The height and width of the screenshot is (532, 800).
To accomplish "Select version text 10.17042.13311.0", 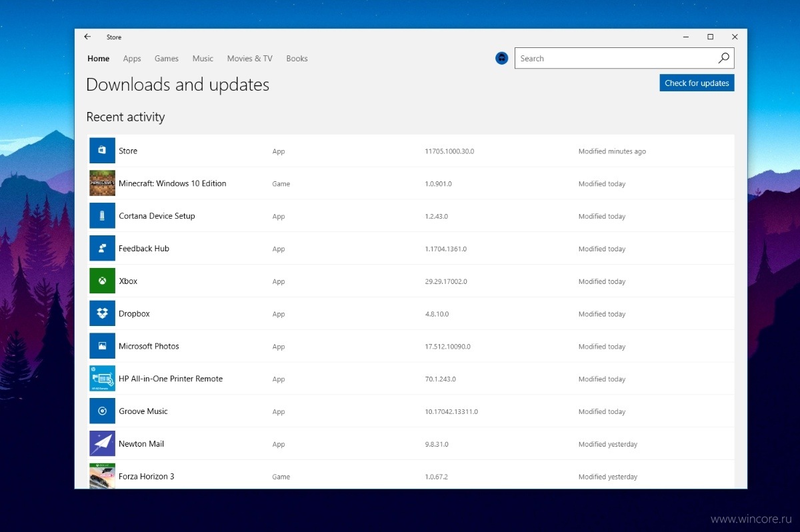I will tap(451, 412).
